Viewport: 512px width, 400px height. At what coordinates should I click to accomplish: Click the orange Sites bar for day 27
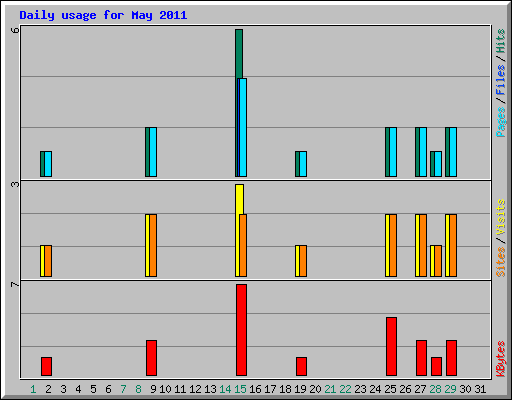click(x=423, y=245)
